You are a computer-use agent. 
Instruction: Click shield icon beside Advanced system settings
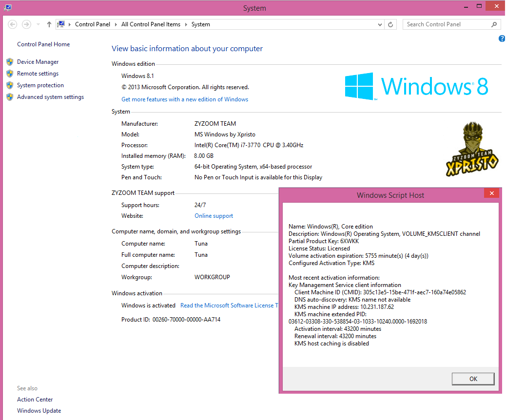point(10,97)
